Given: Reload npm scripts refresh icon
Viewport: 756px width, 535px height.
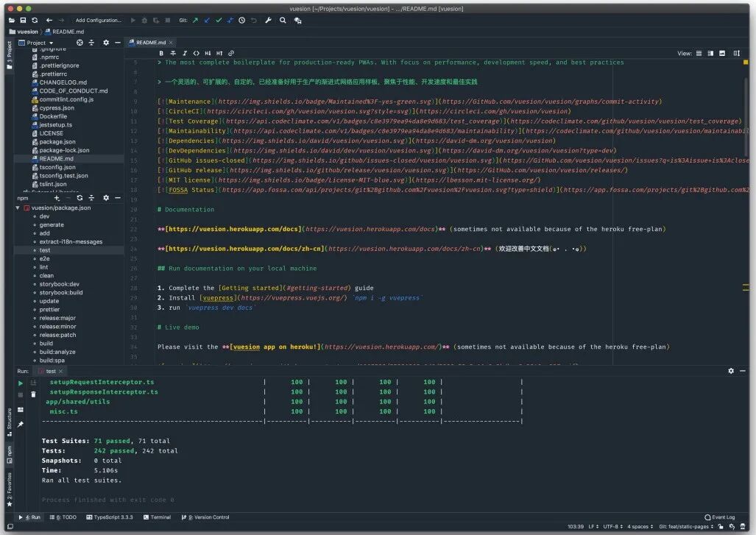Looking at the screenshot, I should [80, 198].
